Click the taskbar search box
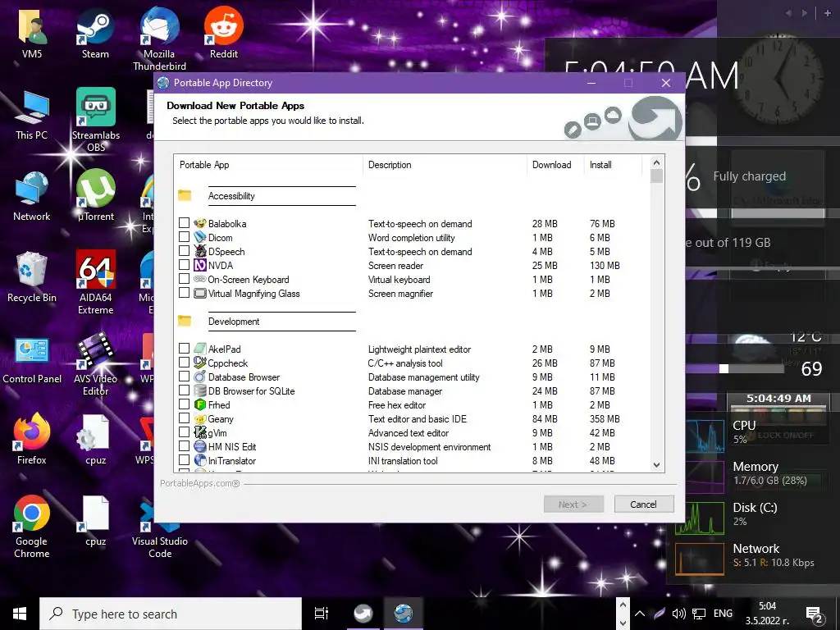The width and height of the screenshot is (840, 630). pos(171,614)
